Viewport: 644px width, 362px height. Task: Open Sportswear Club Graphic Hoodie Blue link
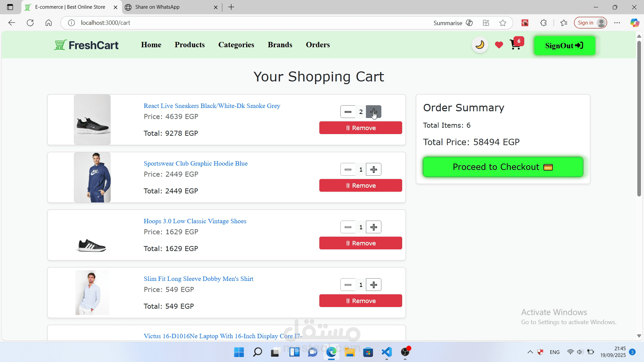pos(196,164)
